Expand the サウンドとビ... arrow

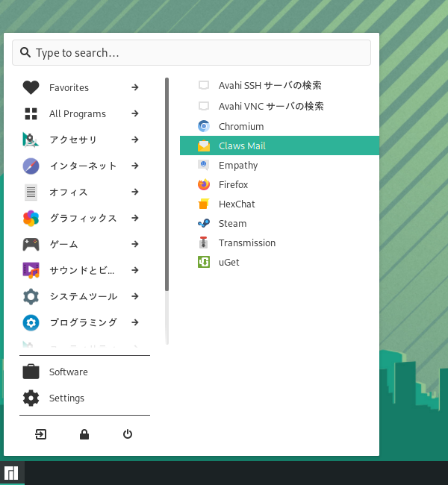(x=134, y=270)
